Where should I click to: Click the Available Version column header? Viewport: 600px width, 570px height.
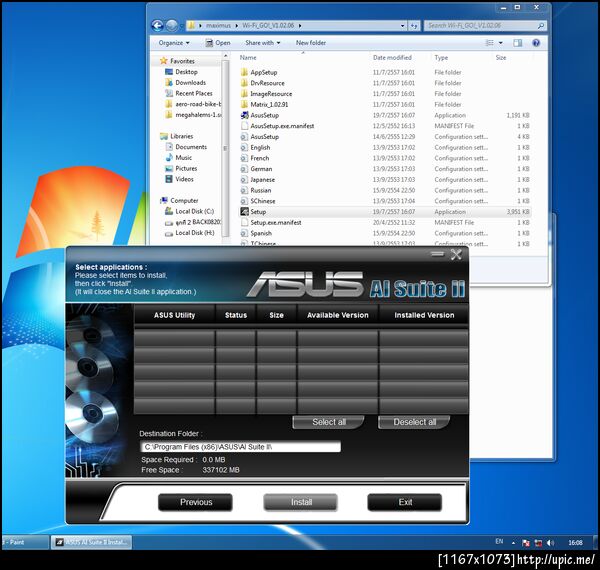[338, 315]
